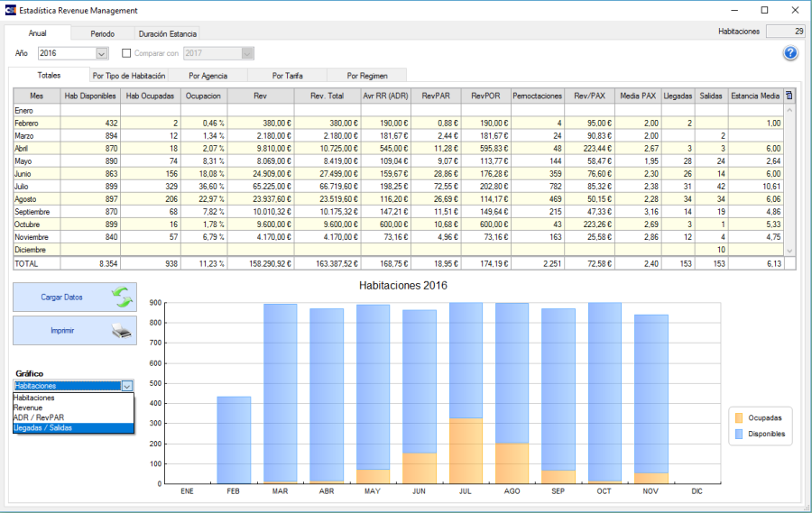Select the Totales sub-tab
The width and height of the screenshot is (812, 513).
click(x=49, y=75)
